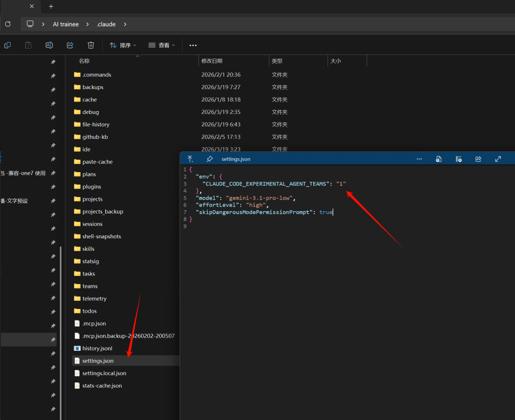Sort by the 修改日期 column header

(212, 61)
